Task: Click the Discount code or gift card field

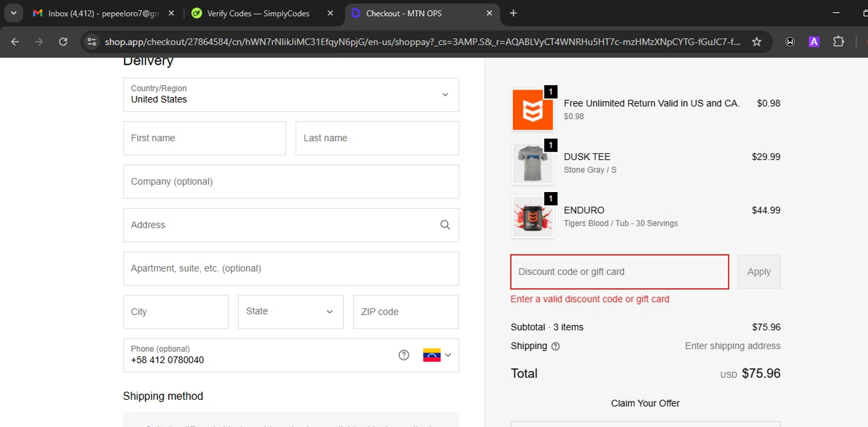Action: pos(620,272)
